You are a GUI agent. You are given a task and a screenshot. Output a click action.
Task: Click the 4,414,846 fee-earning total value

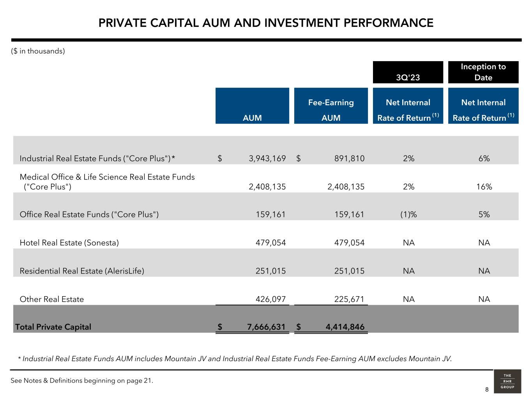[x=345, y=327]
